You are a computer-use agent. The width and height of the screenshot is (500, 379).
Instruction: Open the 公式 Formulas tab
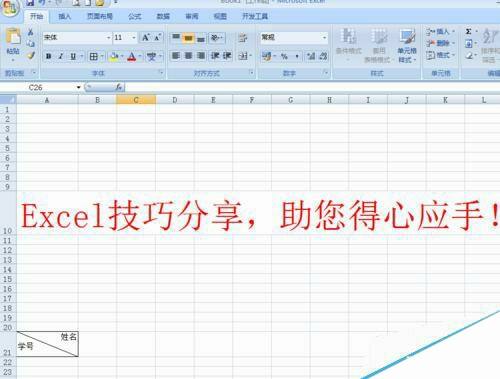(135, 16)
